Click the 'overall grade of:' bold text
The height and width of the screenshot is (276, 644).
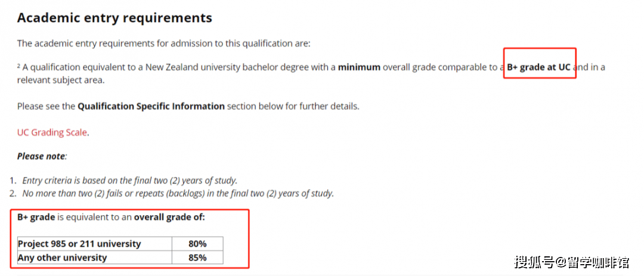tap(169, 217)
